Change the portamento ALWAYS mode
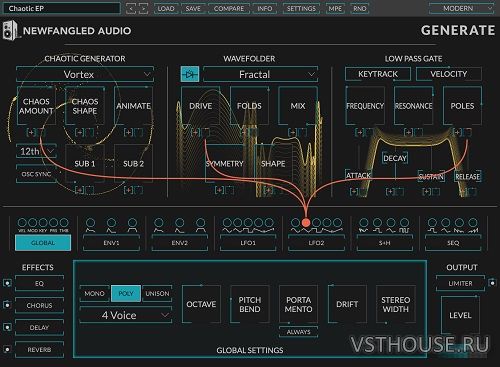 [x=298, y=332]
